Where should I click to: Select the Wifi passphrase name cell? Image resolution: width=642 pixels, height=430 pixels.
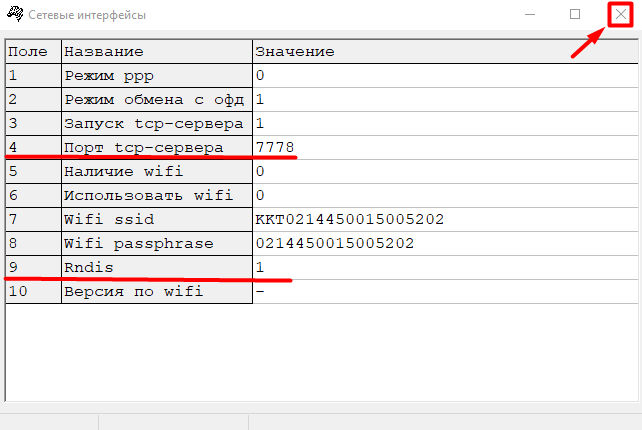coord(157,243)
